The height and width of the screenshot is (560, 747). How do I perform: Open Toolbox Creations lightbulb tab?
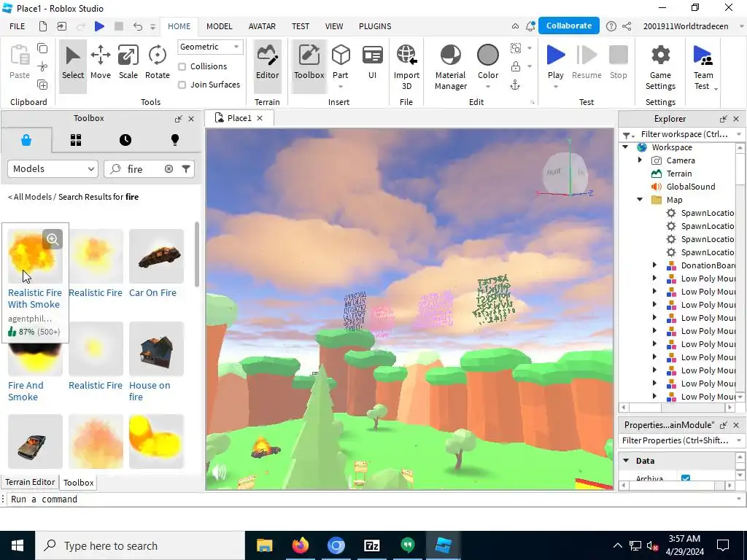[x=175, y=140]
